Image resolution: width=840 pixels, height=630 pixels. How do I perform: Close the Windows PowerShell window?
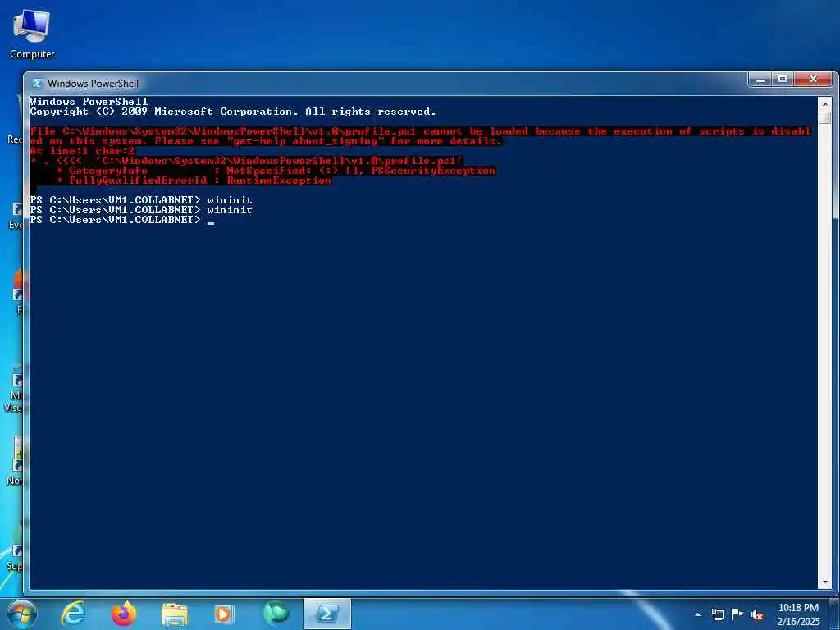813,80
